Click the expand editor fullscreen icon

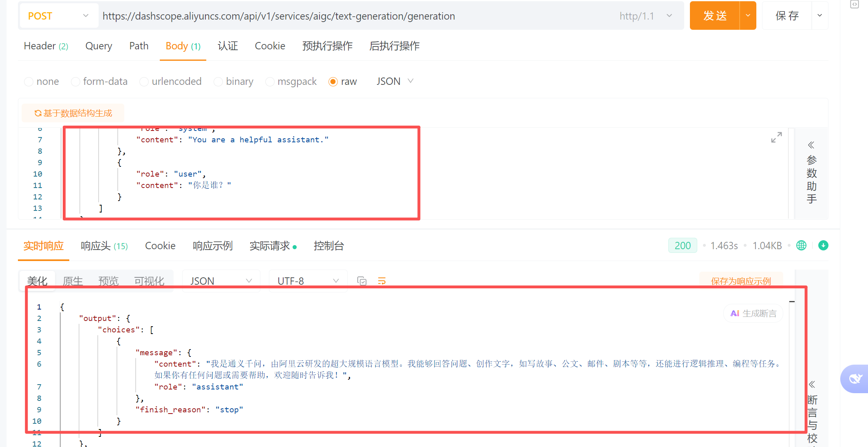tap(776, 137)
